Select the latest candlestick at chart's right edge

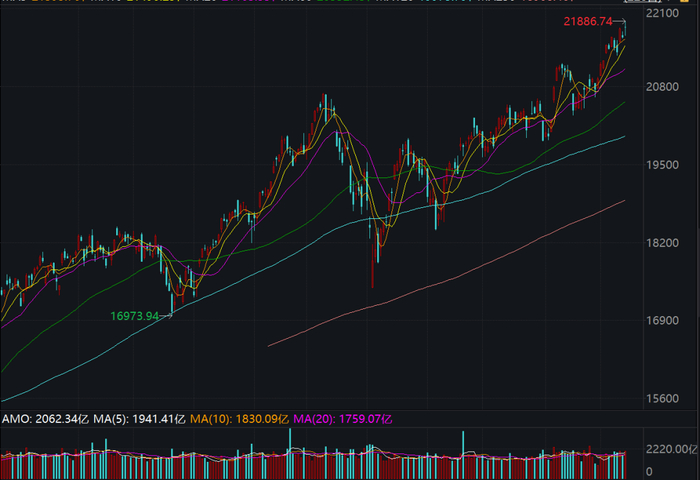tap(625, 28)
